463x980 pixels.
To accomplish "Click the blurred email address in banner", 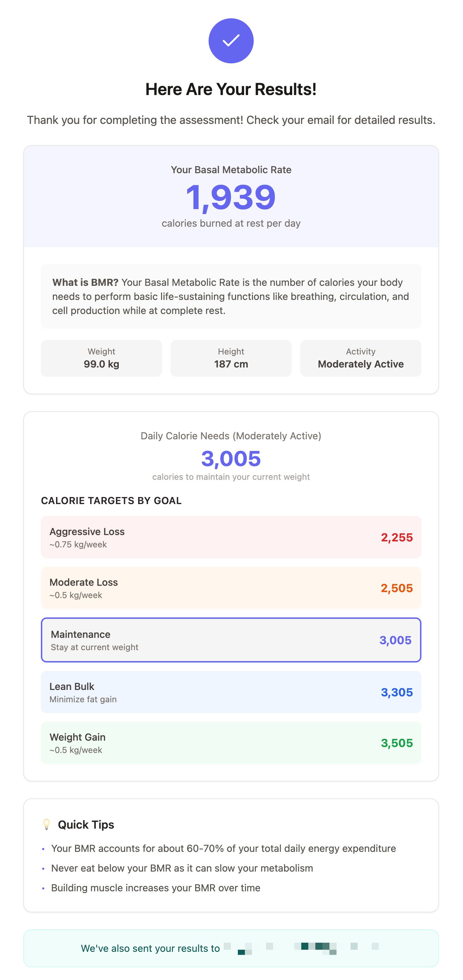I will tap(301, 948).
